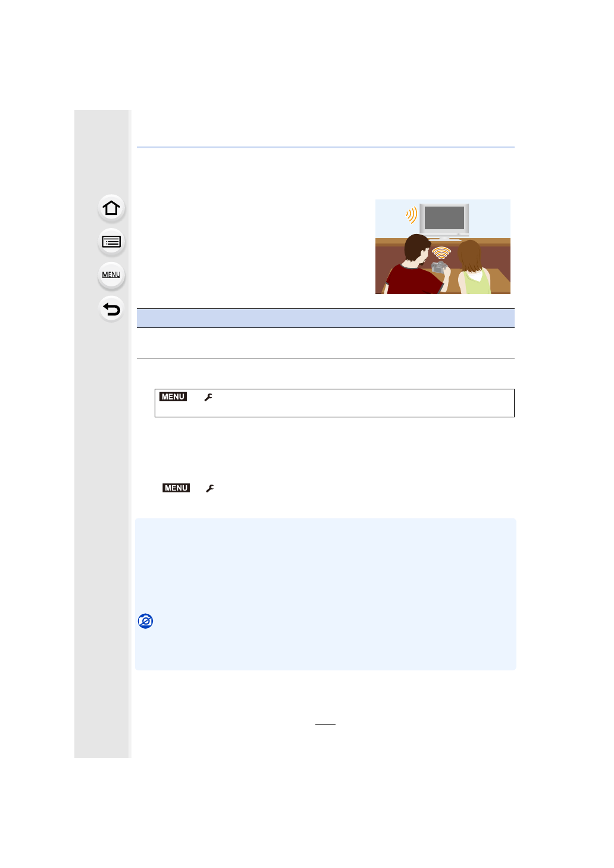
Task: Select the black MENU badge inside bordered box
Action: click(x=173, y=397)
